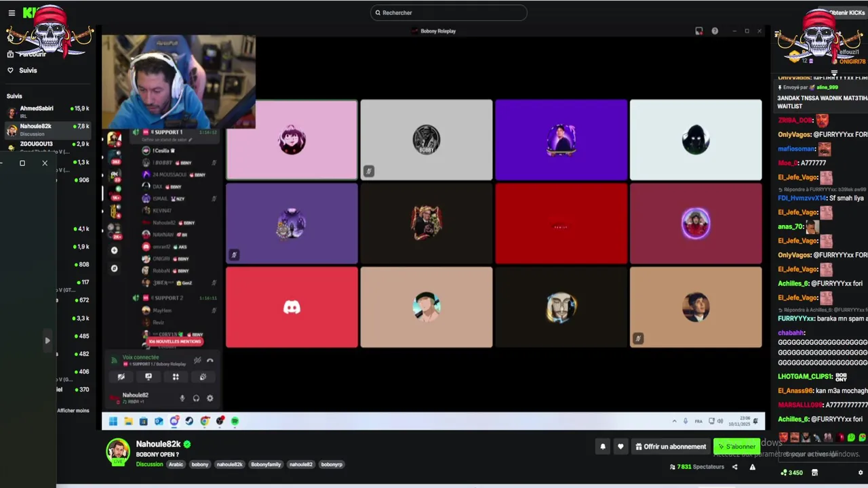Toggle Discord headphones deafen icon
The height and width of the screenshot is (488, 868).
pos(196,399)
